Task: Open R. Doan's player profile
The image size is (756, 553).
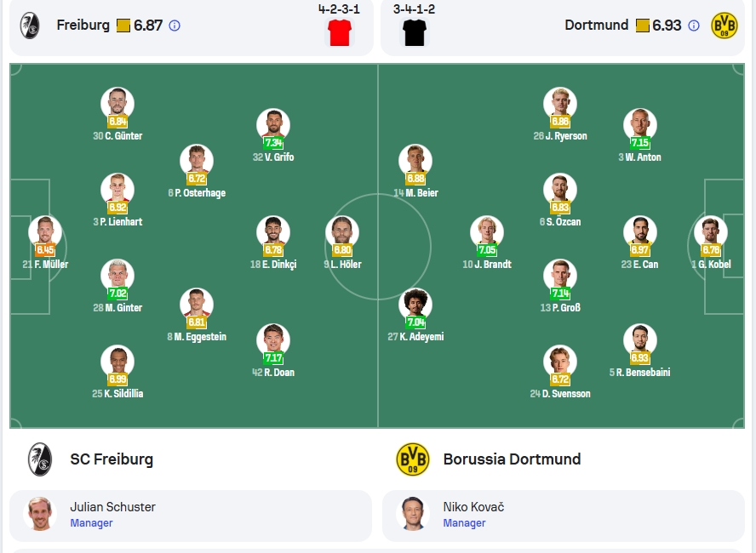Action: coord(273,351)
